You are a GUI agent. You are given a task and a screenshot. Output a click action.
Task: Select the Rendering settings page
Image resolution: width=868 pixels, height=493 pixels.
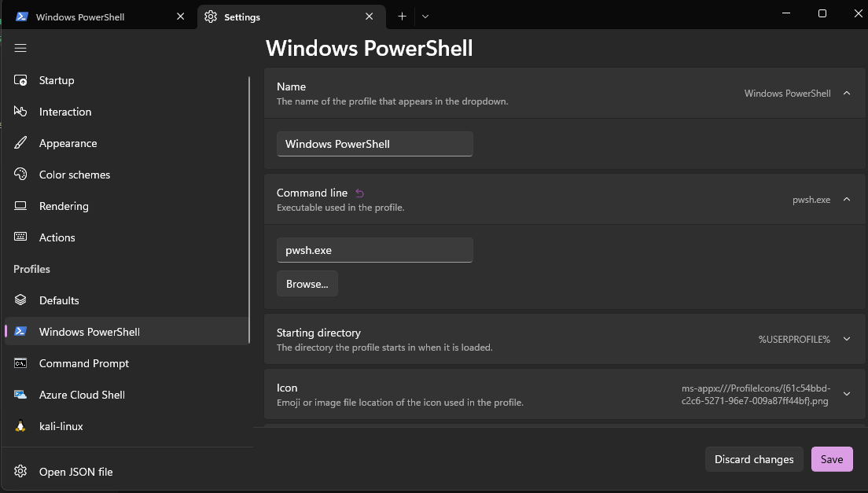click(x=64, y=206)
